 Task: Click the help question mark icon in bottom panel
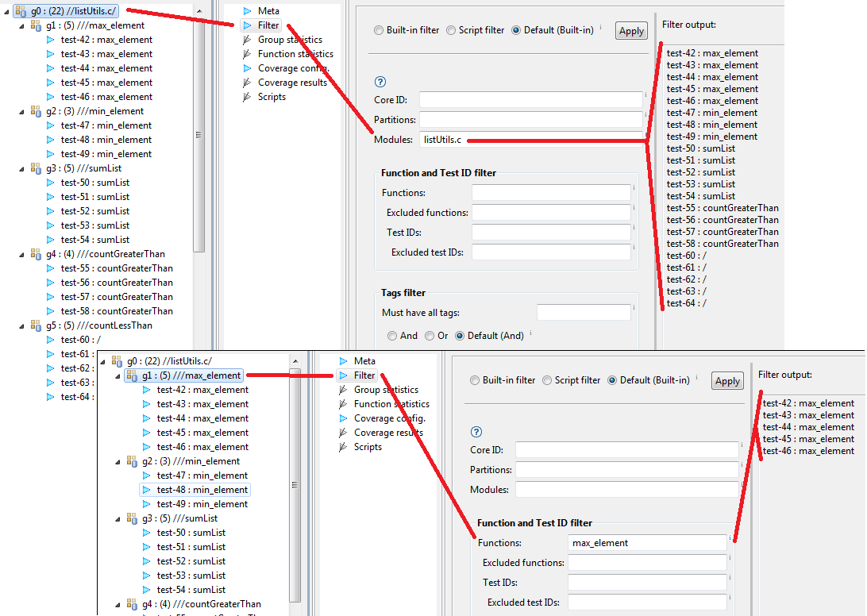476,432
